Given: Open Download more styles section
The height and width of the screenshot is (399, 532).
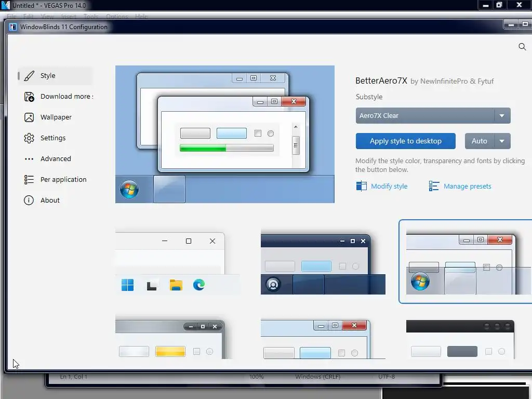Looking at the screenshot, I should pyautogui.click(x=55, y=96).
